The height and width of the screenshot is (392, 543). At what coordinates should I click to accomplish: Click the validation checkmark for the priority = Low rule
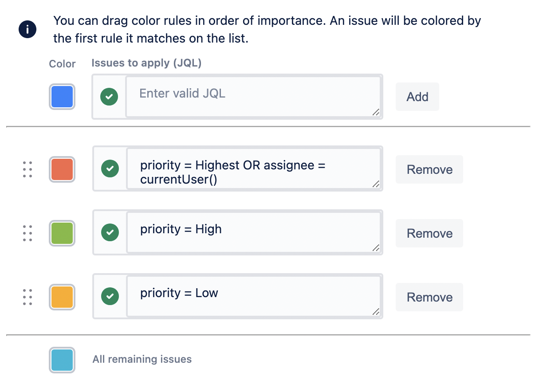pos(110,296)
